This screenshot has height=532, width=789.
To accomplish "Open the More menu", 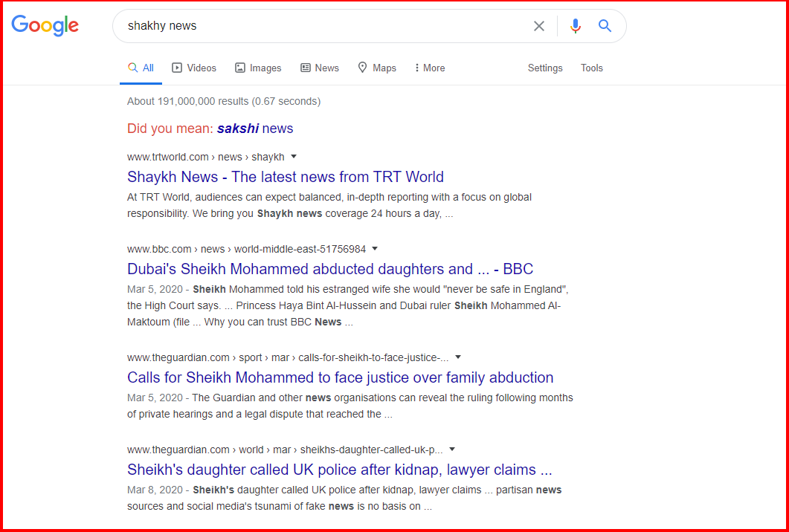I will (x=430, y=68).
